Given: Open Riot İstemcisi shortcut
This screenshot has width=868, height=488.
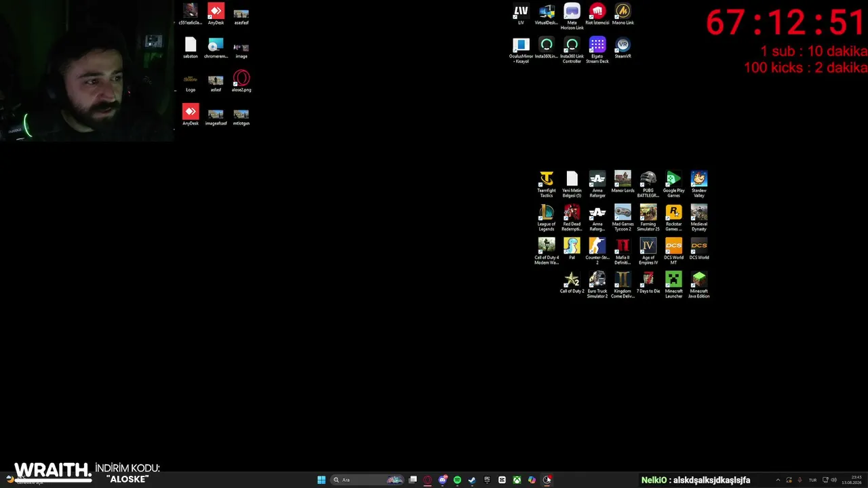Looking at the screenshot, I should 597,14.
